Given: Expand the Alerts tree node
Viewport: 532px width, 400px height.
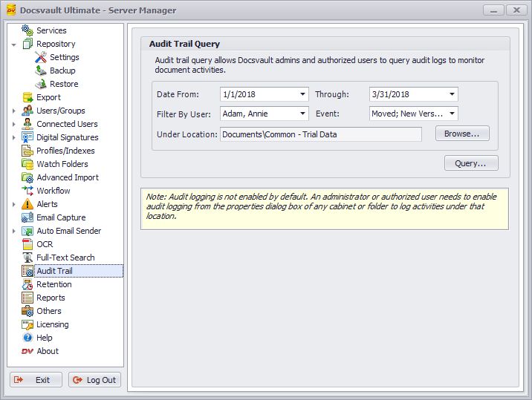Looking at the screenshot, I should pyautogui.click(x=14, y=204).
